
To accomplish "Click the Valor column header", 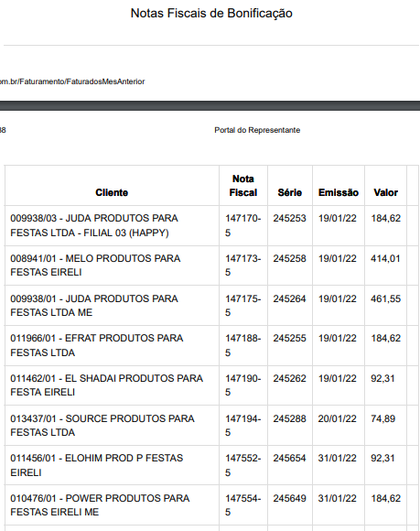I will point(385,192).
